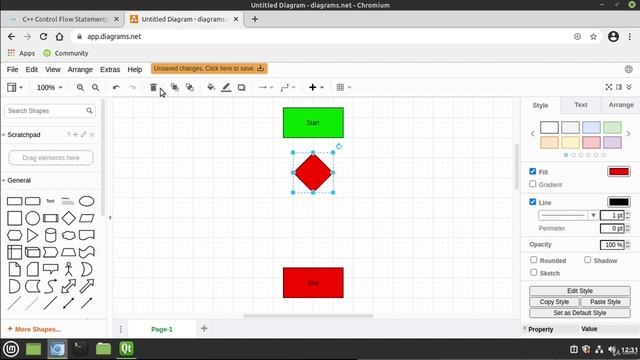Select the ellipse shape in General palette

pyautogui.click(x=87, y=201)
